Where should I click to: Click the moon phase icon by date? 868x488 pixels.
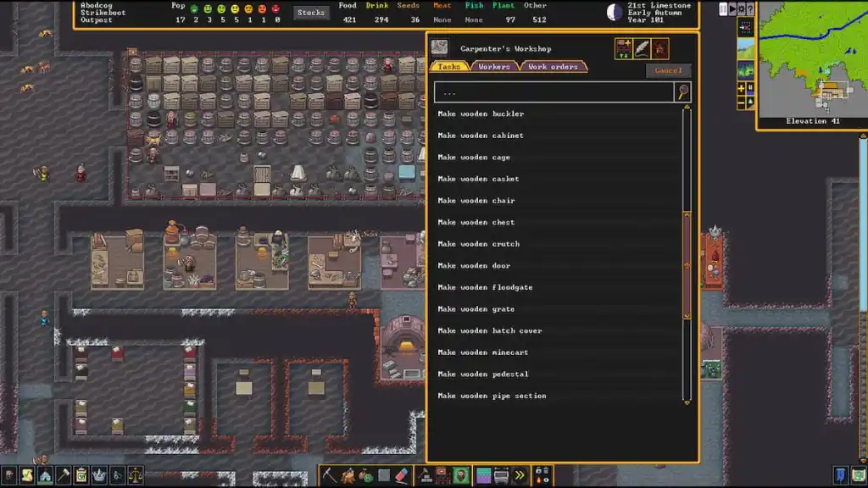coord(615,12)
